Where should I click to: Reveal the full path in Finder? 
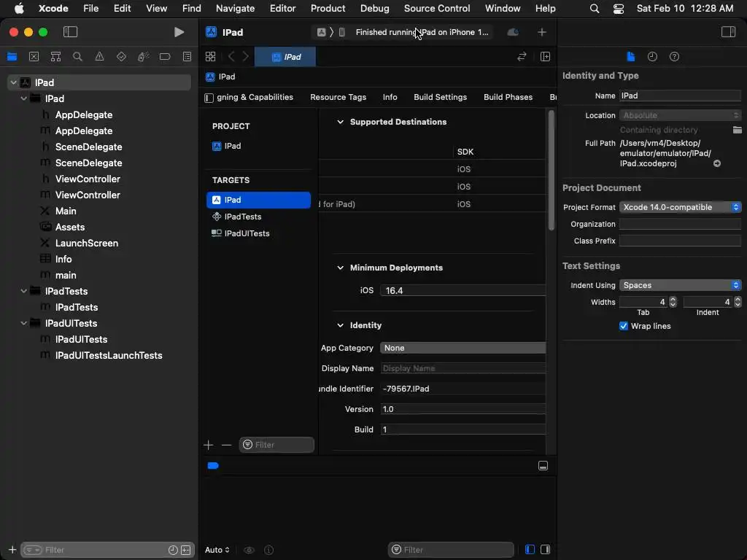pyautogui.click(x=716, y=163)
